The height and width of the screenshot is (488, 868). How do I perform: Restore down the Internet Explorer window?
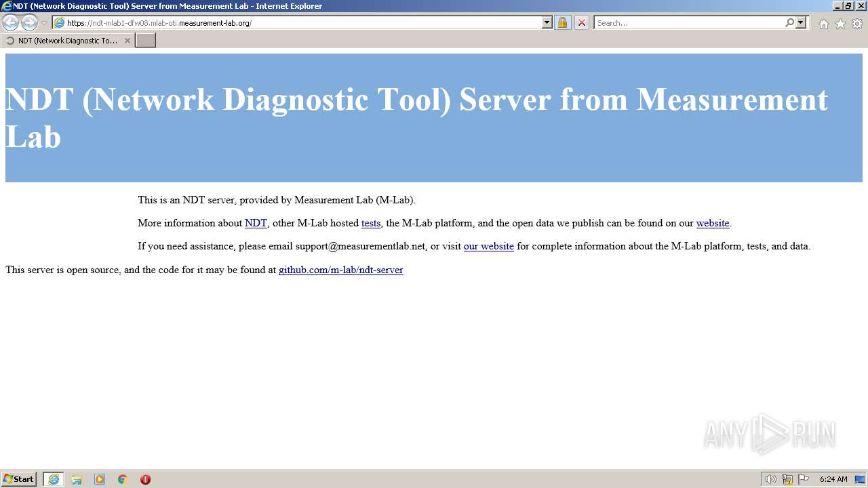tap(848, 6)
